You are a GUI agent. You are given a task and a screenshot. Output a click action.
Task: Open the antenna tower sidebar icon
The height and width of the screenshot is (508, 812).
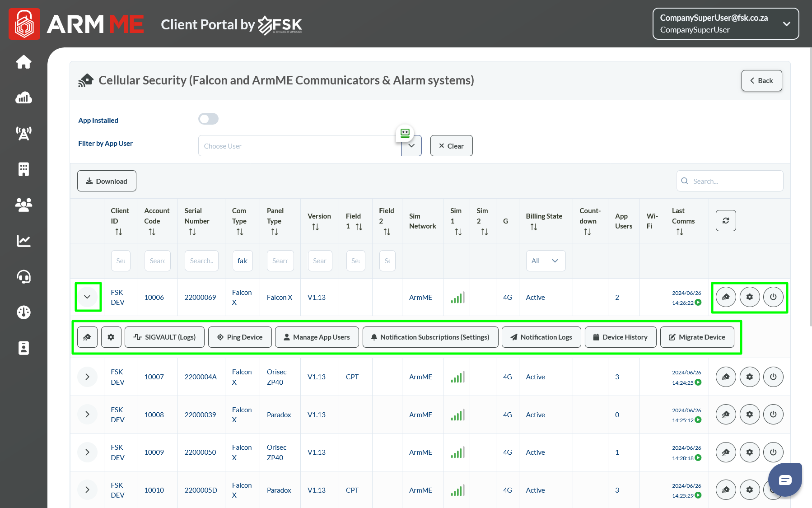23,133
